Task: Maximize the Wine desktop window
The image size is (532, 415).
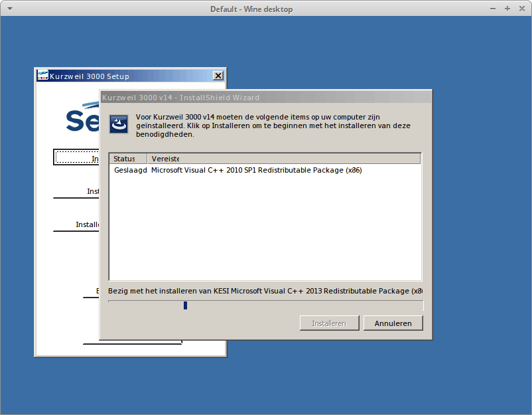Action: [x=507, y=9]
